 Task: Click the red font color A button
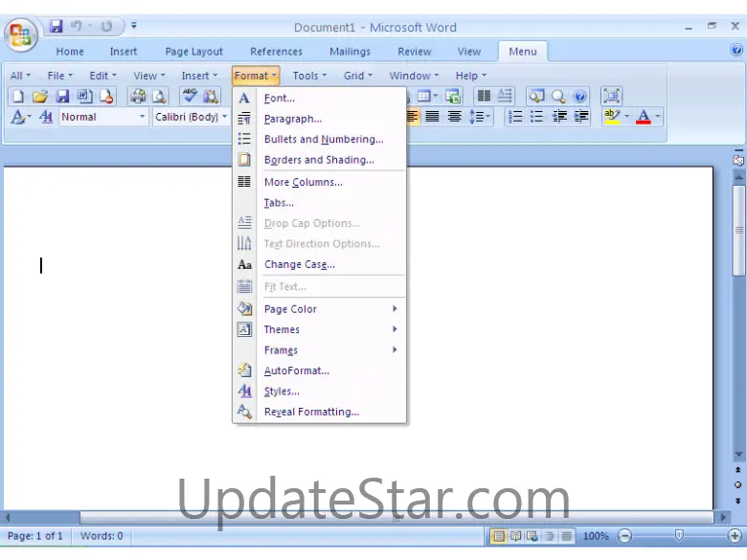[644, 117]
